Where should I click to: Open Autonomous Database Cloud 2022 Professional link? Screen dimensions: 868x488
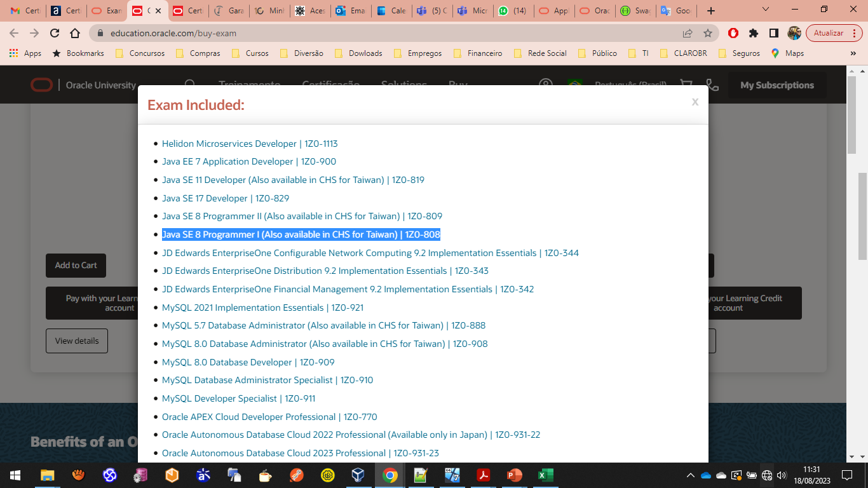pos(351,435)
